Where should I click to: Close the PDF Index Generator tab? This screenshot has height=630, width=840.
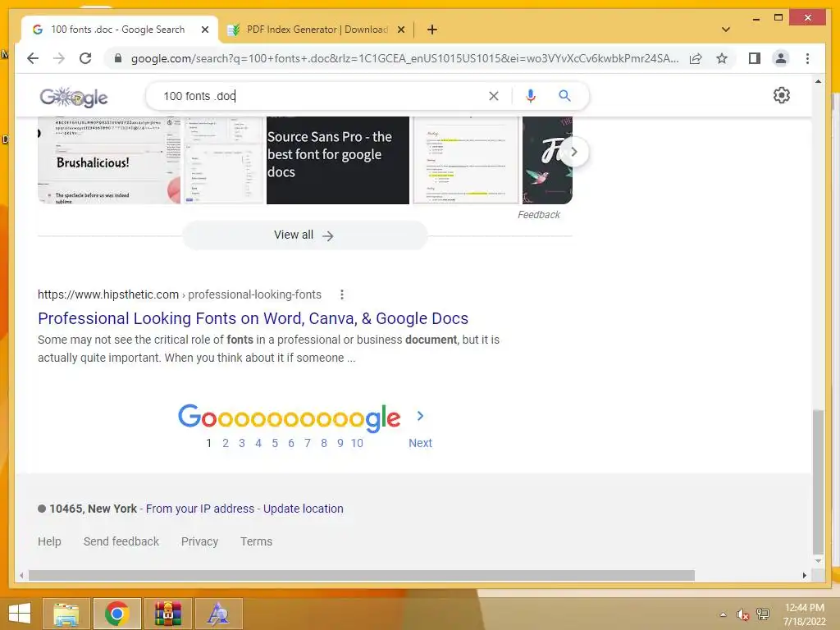click(x=400, y=30)
